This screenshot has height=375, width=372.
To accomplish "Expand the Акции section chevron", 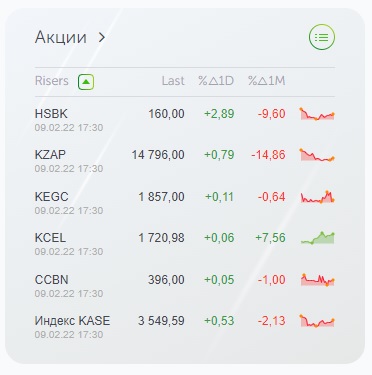I will 102,37.
